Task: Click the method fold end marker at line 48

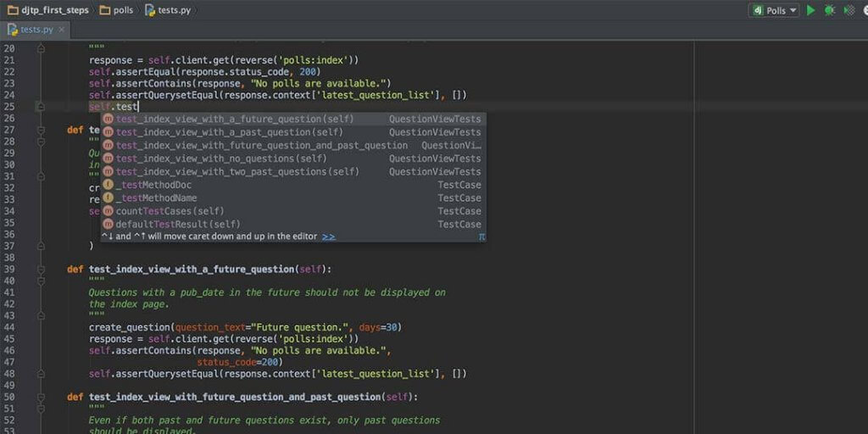Action: coord(41,374)
